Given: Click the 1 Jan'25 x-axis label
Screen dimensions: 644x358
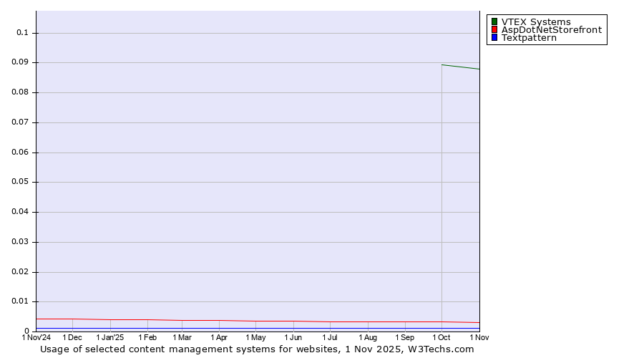Looking at the screenshot, I should [x=110, y=337].
